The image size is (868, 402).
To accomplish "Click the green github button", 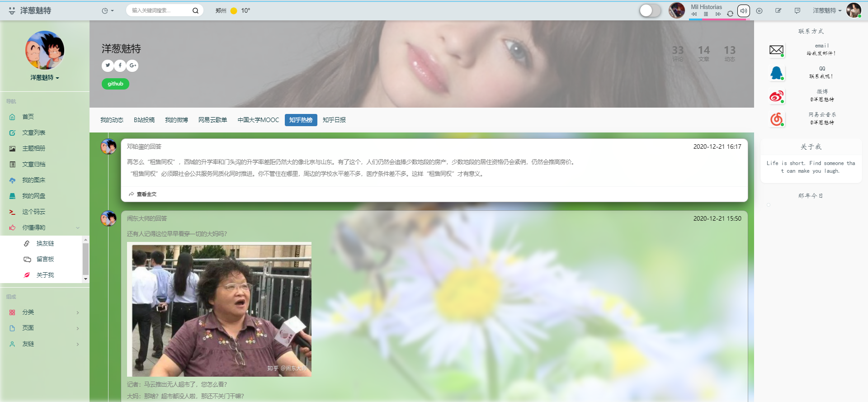I will (x=115, y=84).
